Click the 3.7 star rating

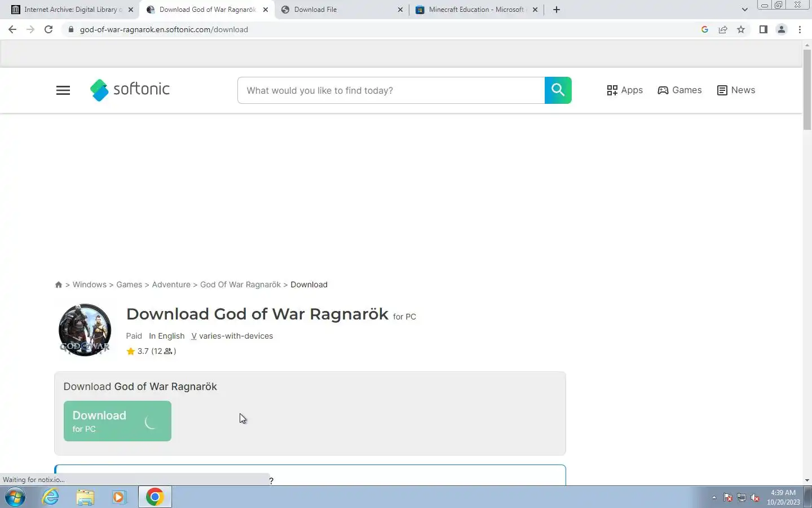[151, 351]
